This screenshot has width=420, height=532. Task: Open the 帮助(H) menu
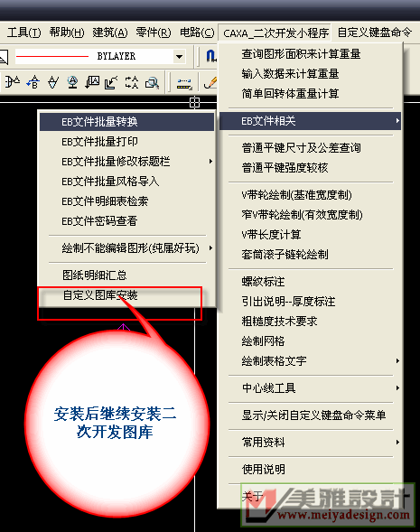coord(67,33)
